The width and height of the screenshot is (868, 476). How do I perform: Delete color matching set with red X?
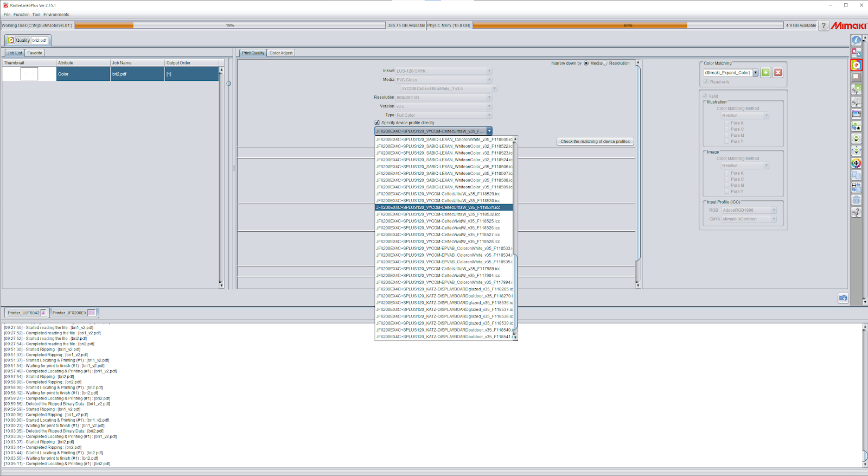pyautogui.click(x=777, y=72)
